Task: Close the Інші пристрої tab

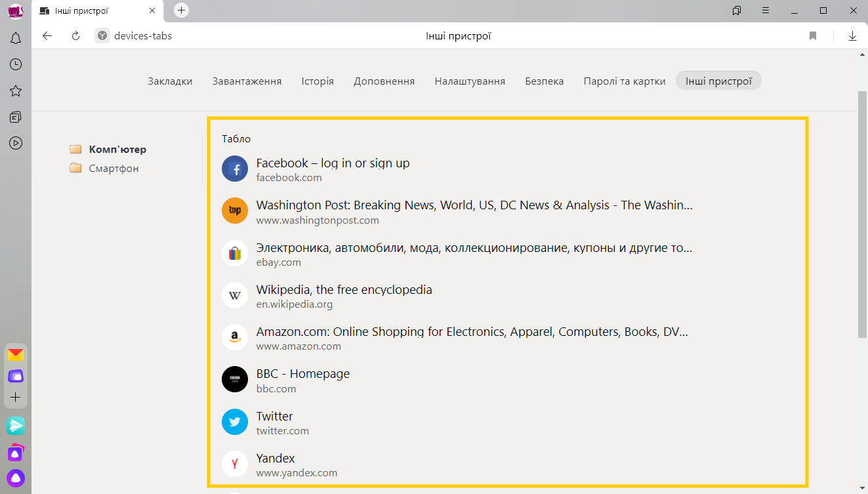Action: pos(152,11)
